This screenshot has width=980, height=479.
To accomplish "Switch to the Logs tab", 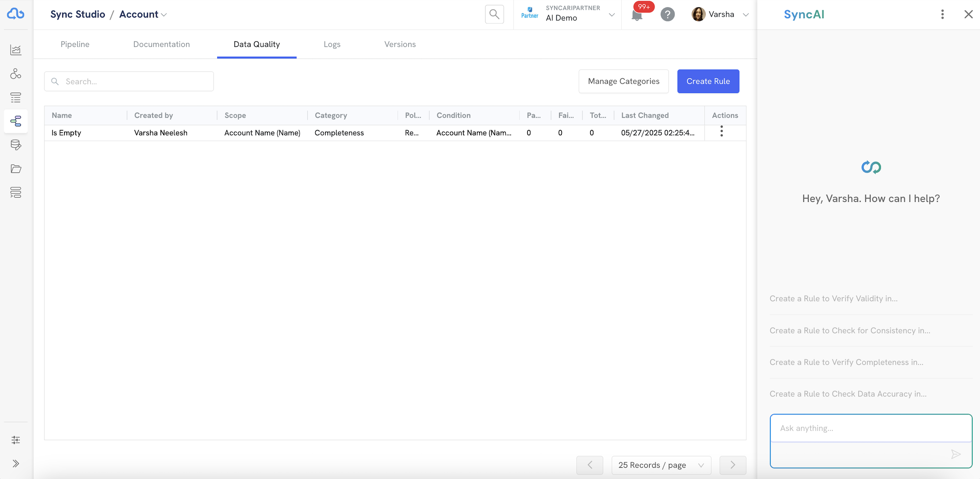I will click(332, 44).
